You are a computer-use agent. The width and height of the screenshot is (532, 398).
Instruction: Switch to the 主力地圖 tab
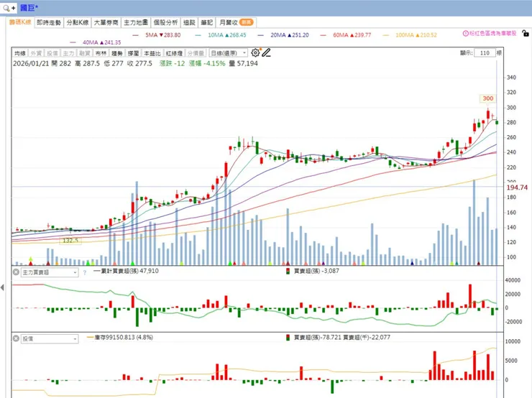(136, 22)
